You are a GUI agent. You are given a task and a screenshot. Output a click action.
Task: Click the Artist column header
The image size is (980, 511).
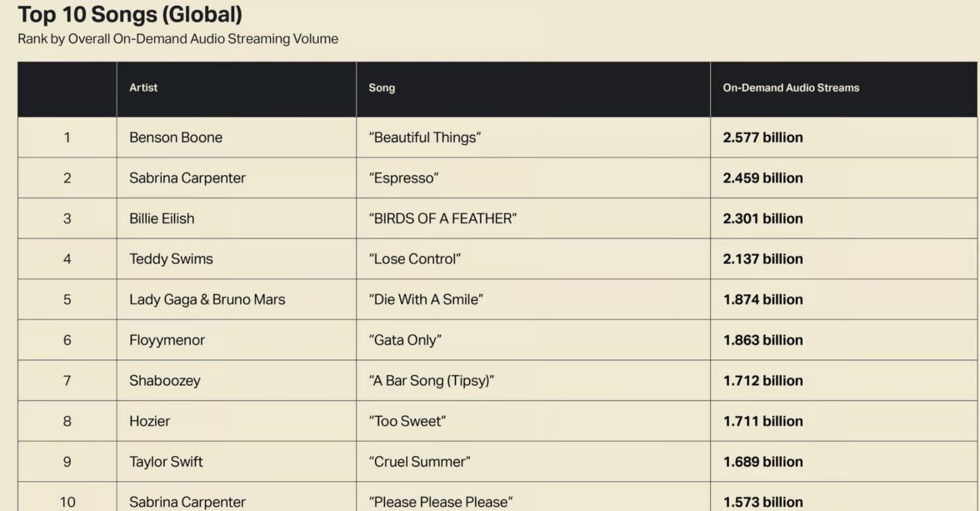point(143,88)
